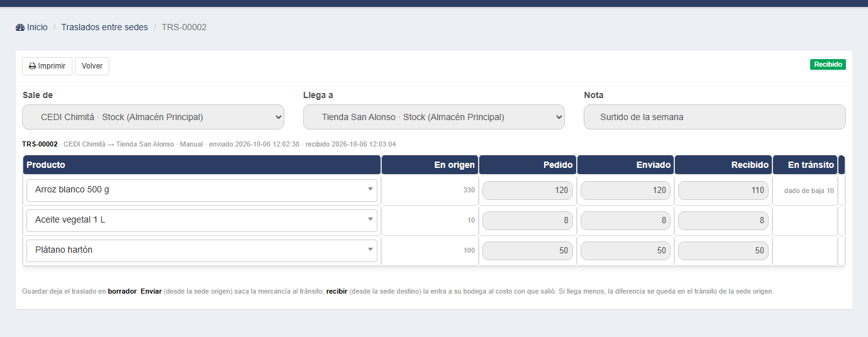
Task: Click the help text about borrador
Action: coord(398,292)
